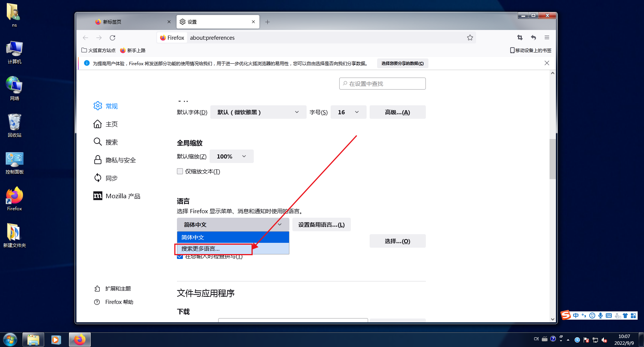Switch to the 设置 tab
The image size is (644, 347).
[218, 22]
